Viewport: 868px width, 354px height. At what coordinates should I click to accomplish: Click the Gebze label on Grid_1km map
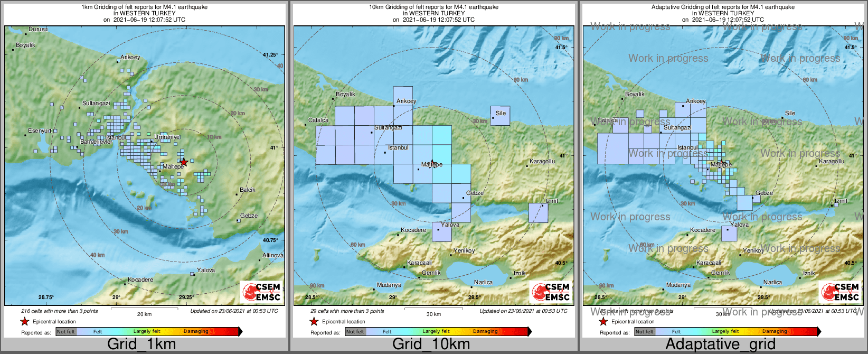click(249, 216)
